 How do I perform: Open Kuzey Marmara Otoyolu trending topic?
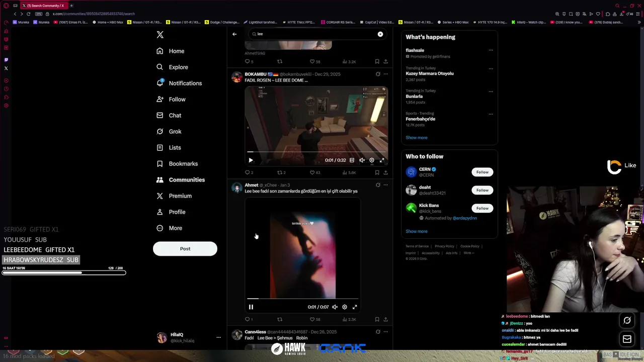click(x=430, y=73)
